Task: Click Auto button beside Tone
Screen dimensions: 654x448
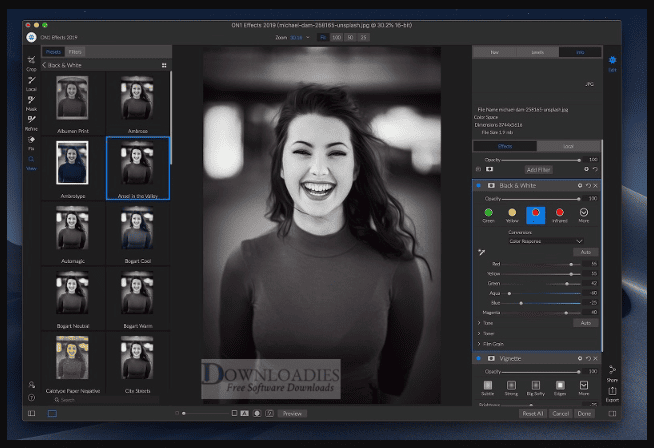Action: (586, 323)
